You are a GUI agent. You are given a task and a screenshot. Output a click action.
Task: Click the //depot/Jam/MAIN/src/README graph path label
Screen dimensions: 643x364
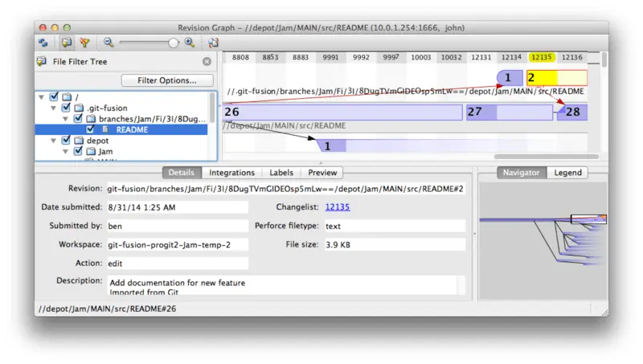click(285, 125)
